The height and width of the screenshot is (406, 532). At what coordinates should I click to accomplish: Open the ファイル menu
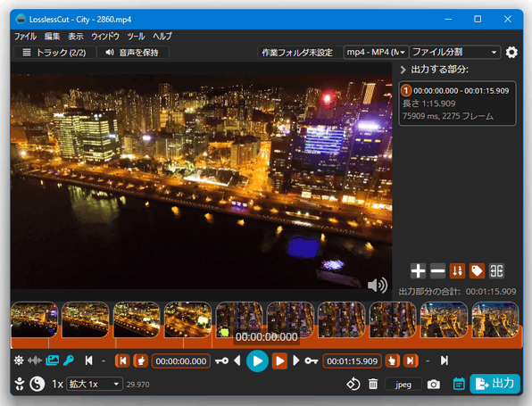[x=25, y=37]
